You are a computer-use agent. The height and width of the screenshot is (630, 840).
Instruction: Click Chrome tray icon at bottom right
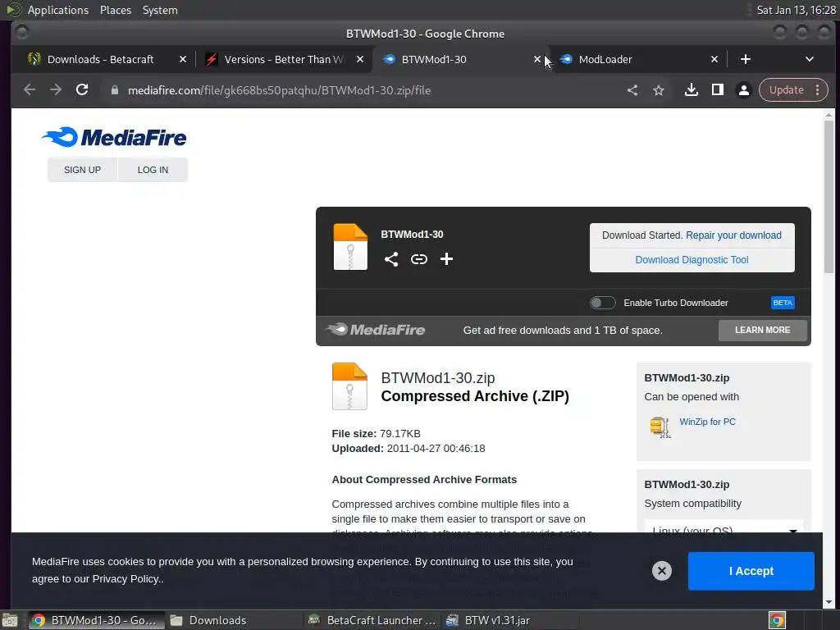click(777, 620)
